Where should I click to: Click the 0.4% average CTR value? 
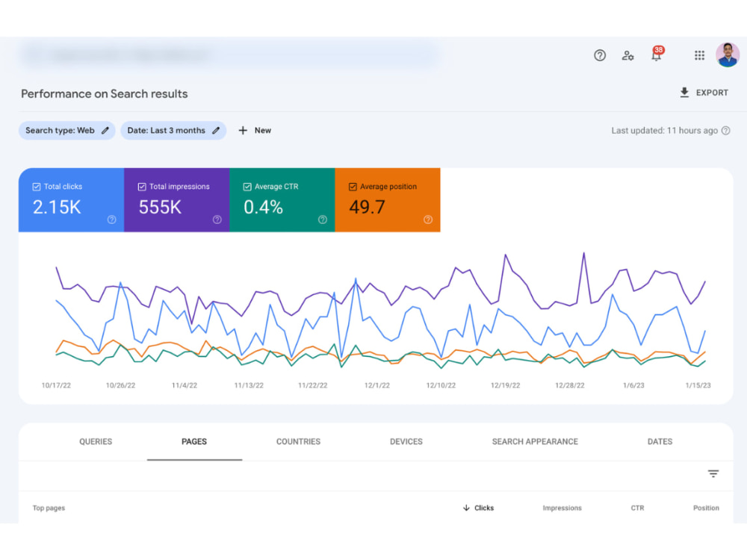pyautogui.click(x=264, y=207)
